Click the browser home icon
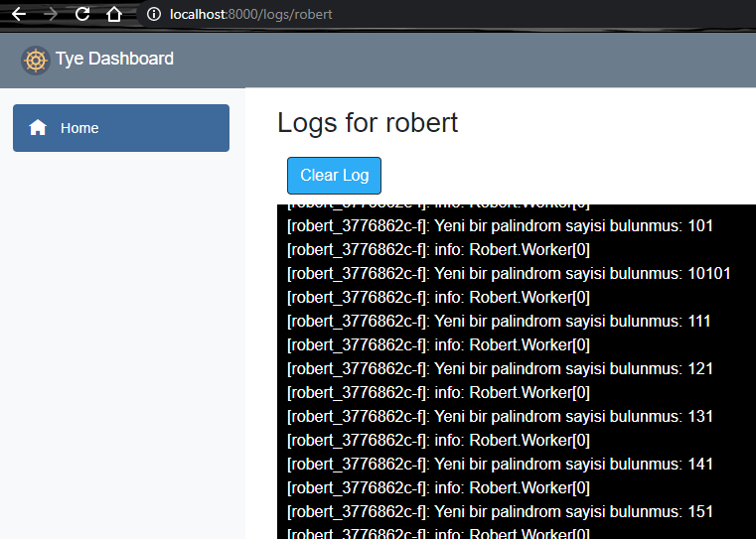The image size is (756, 539). (x=114, y=14)
